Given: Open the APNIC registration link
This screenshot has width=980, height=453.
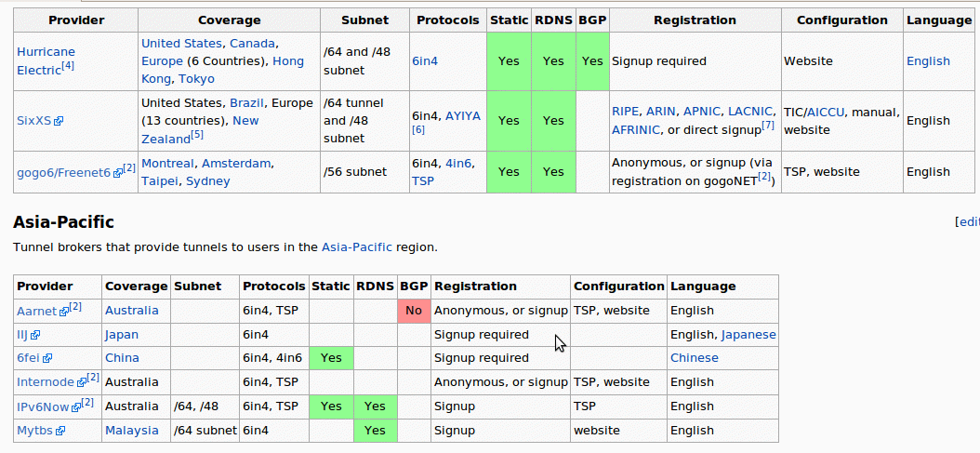Looking at the screenshot, I should click(x=702, y=112).
